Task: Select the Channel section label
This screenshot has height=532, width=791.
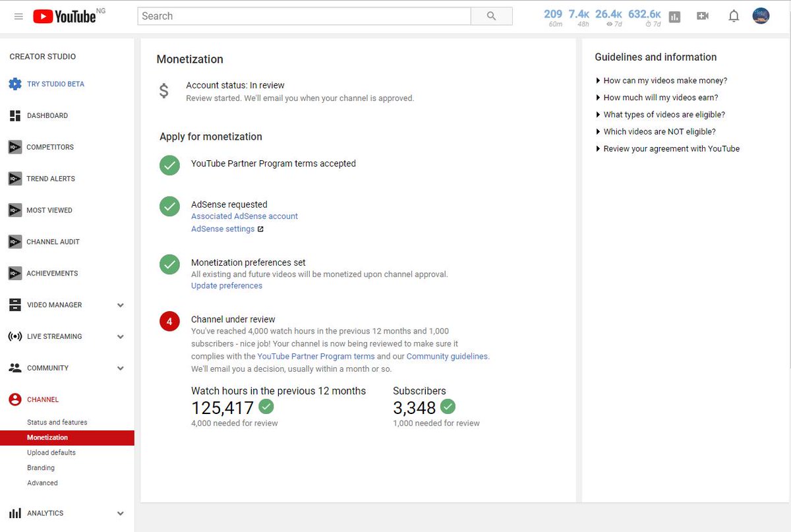Action: 43,399
